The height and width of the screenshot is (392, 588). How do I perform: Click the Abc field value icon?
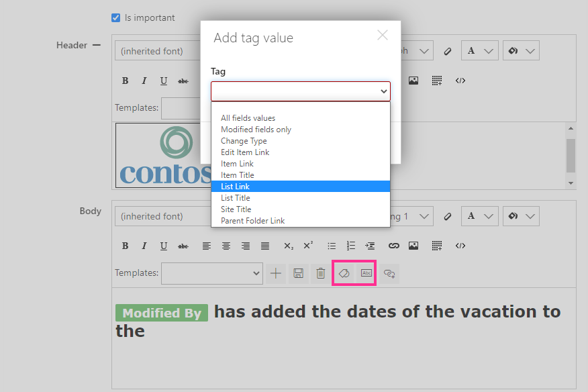click(x=366, y=273)
